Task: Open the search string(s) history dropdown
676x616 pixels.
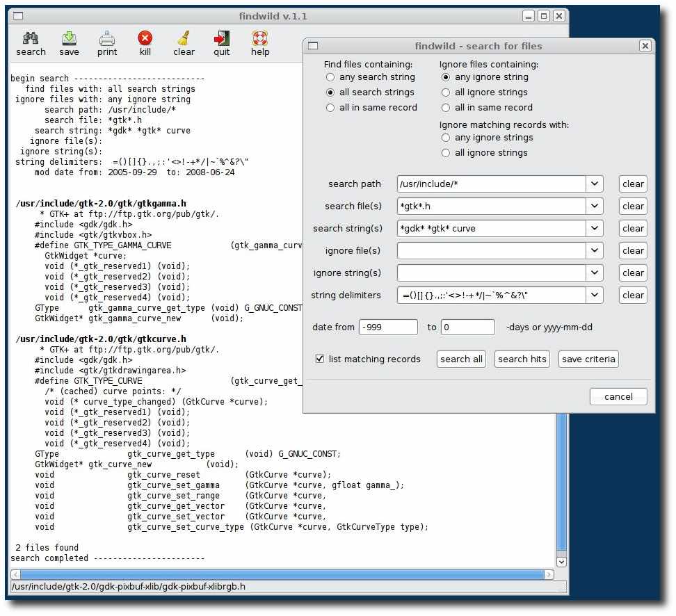Action: click(x=595, y=229)
